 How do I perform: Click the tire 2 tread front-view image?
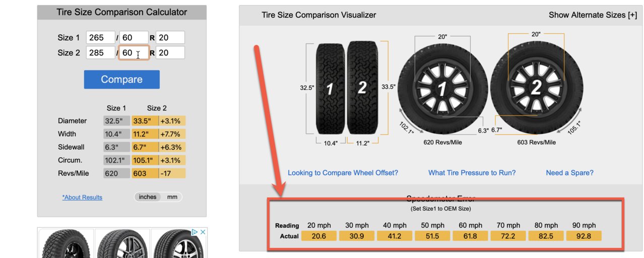(x=362, y=88)
